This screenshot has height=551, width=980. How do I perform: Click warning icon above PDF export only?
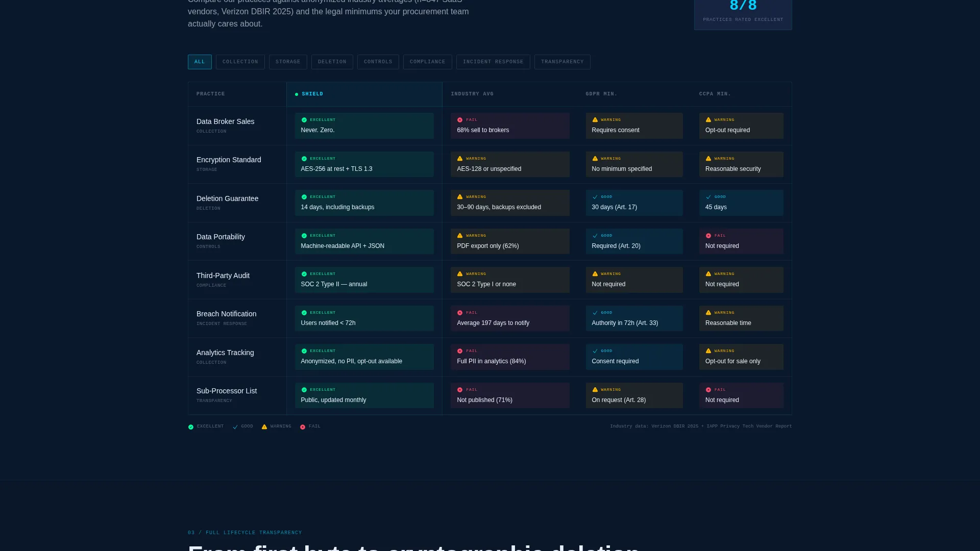pyautogui.click(x=460, y=236)
